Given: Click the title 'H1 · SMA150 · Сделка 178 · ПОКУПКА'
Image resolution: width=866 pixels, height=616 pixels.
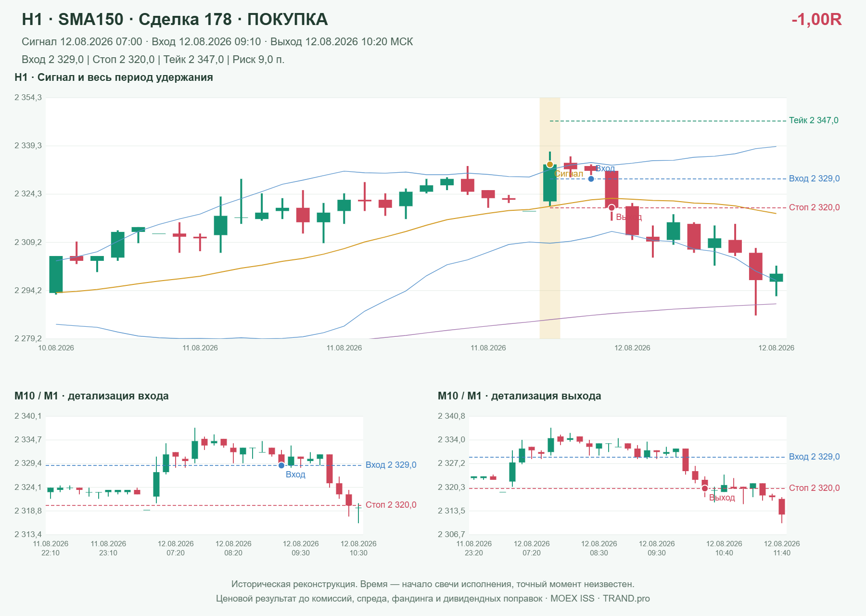Looking at the screenshot, I should click(175, 20).
